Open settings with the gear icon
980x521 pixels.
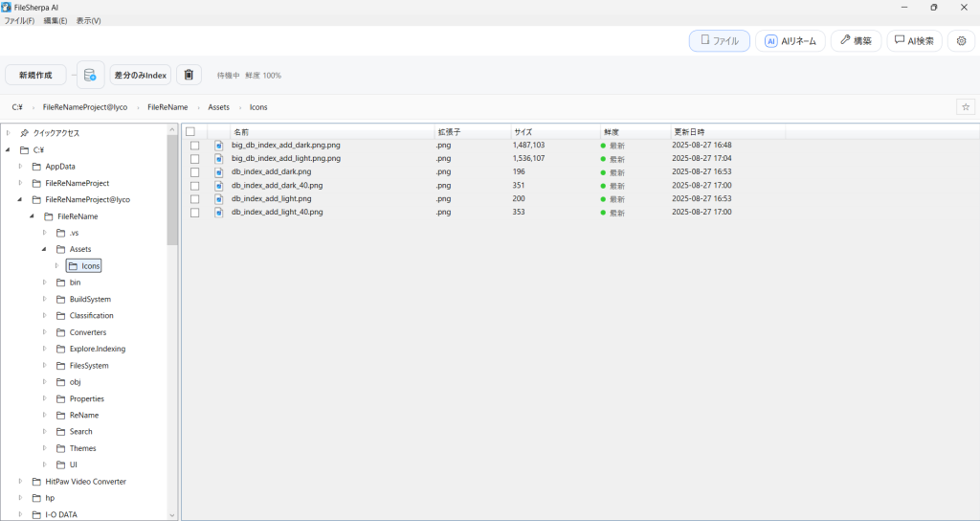pyautogui.click(x=961, y=41)
